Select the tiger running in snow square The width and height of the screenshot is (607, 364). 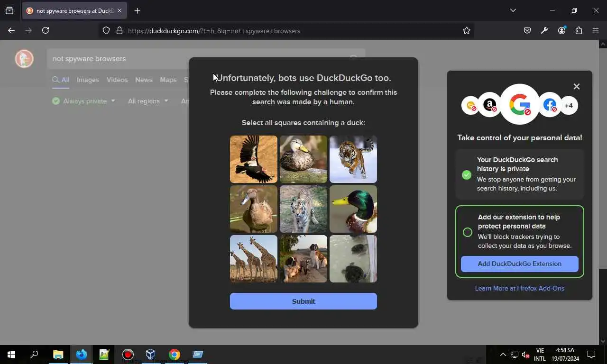[x=353, y=159]
